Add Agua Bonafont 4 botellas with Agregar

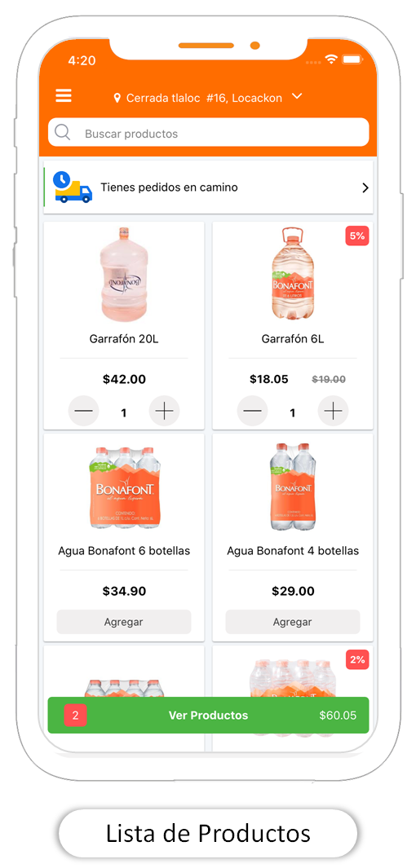click(x=293, y=622)
